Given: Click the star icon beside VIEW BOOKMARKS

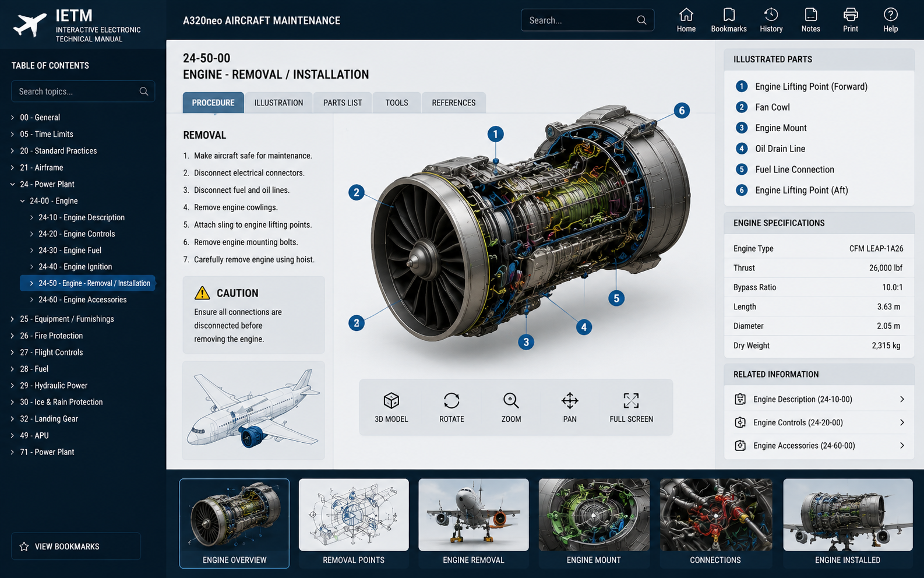Looking at the screenshot, I should click(x=24, y=547).
